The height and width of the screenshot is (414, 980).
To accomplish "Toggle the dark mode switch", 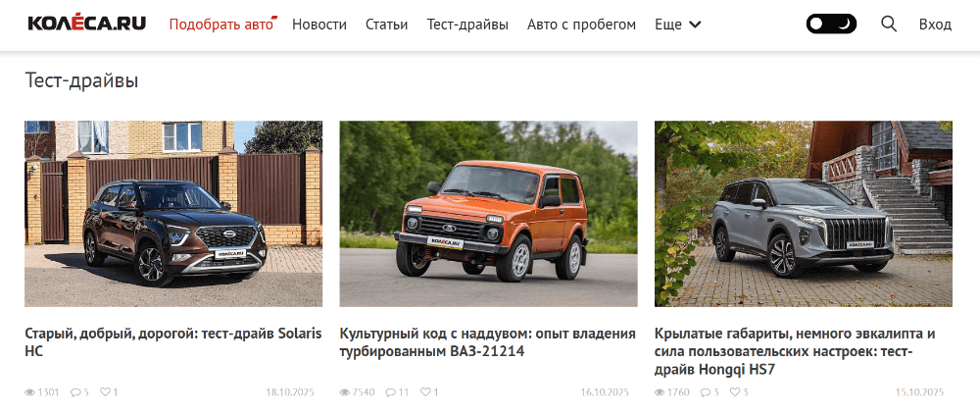I will [831, 25].
